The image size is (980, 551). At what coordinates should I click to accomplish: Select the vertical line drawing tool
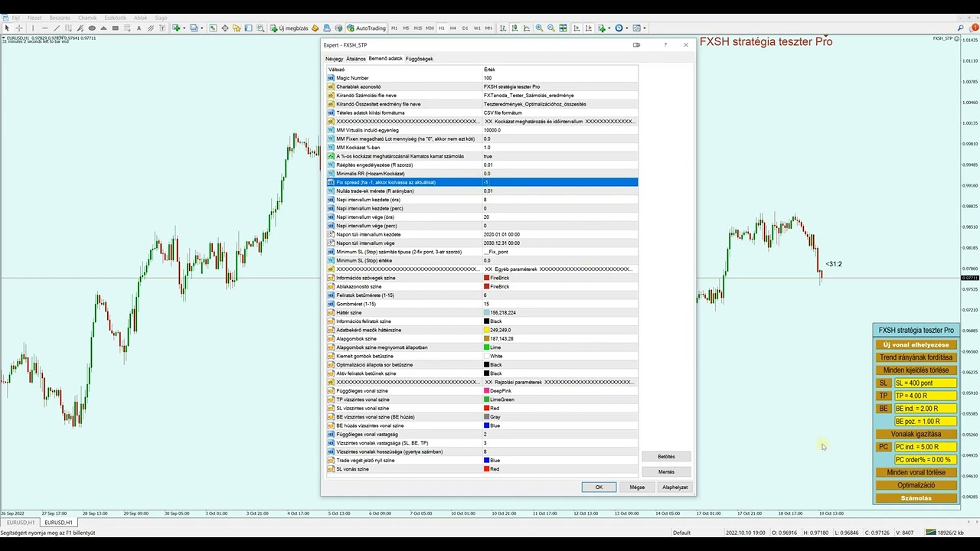tap(33, 28)
